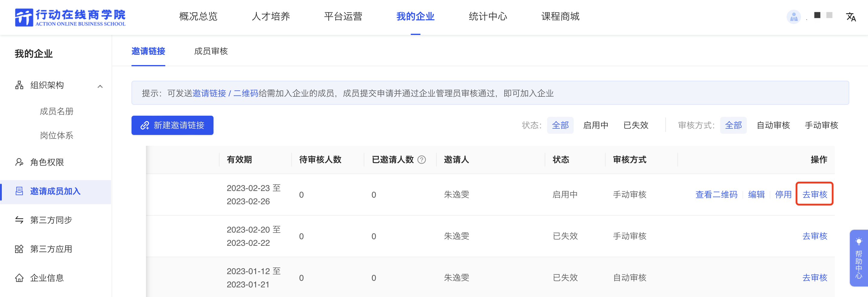Image resolution: width=868 pixels, height=297 pixels.
Task: Click the Action Online Business School logo
Action: (x=70, y=17)
